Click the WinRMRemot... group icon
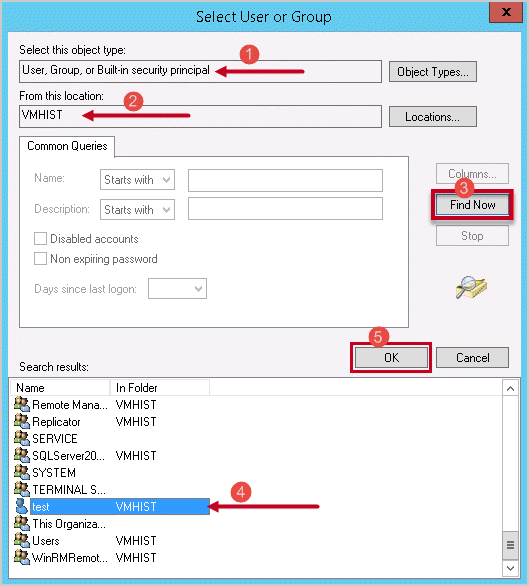529x586 pixels. tap(22, 557)
